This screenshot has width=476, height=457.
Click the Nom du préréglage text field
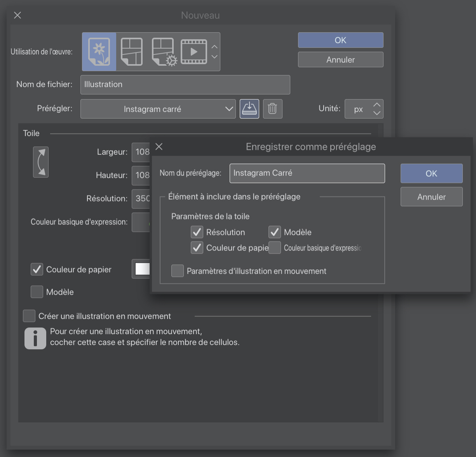click(307, 173)
